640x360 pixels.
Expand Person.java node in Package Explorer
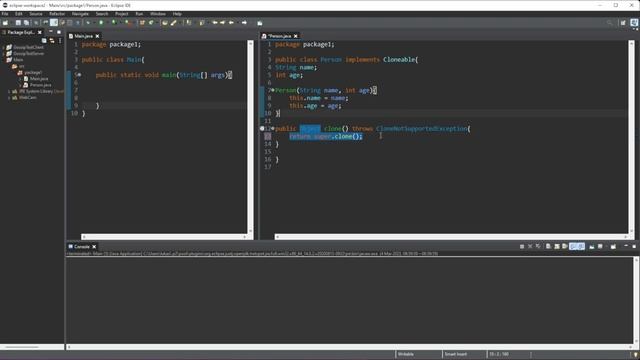20,85
